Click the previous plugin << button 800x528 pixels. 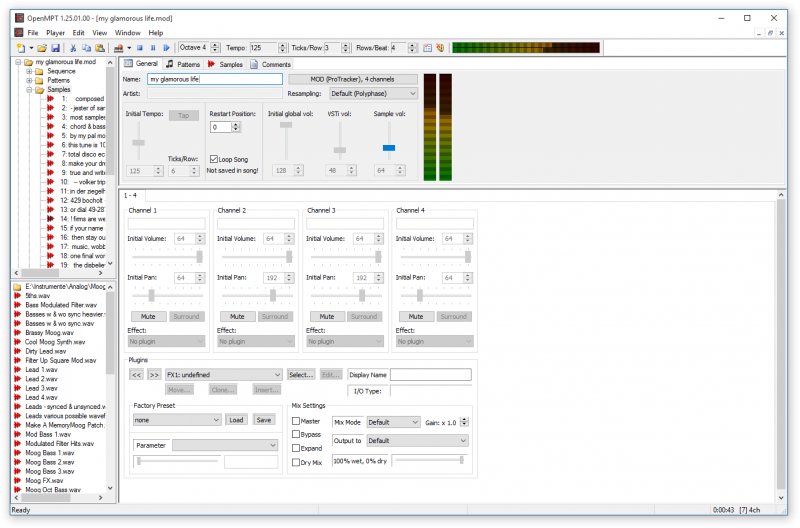click(137, 375)
